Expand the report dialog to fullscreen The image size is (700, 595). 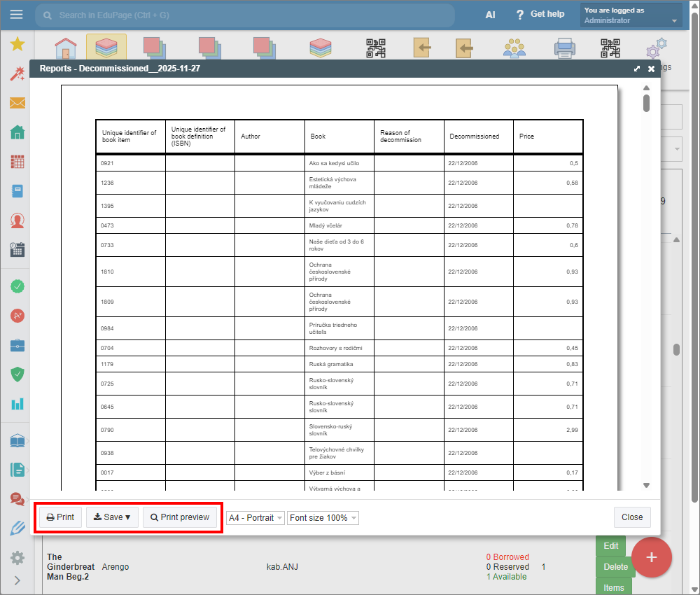pos(637,69)
